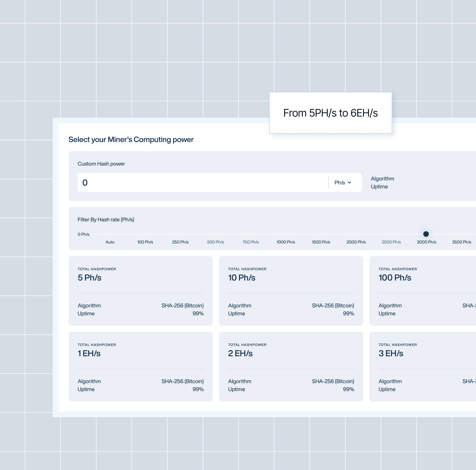The height and width of the screenshot is (470, 476).
Task: Select the Auto slider stop
Action: pyautogui.click(x=110, y=242)
